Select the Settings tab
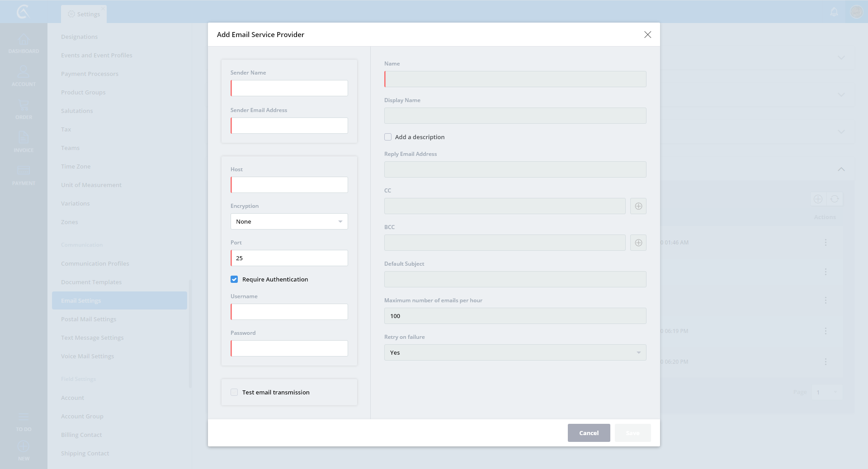Viewport: 868px width, 469px height. click(84, 14)
